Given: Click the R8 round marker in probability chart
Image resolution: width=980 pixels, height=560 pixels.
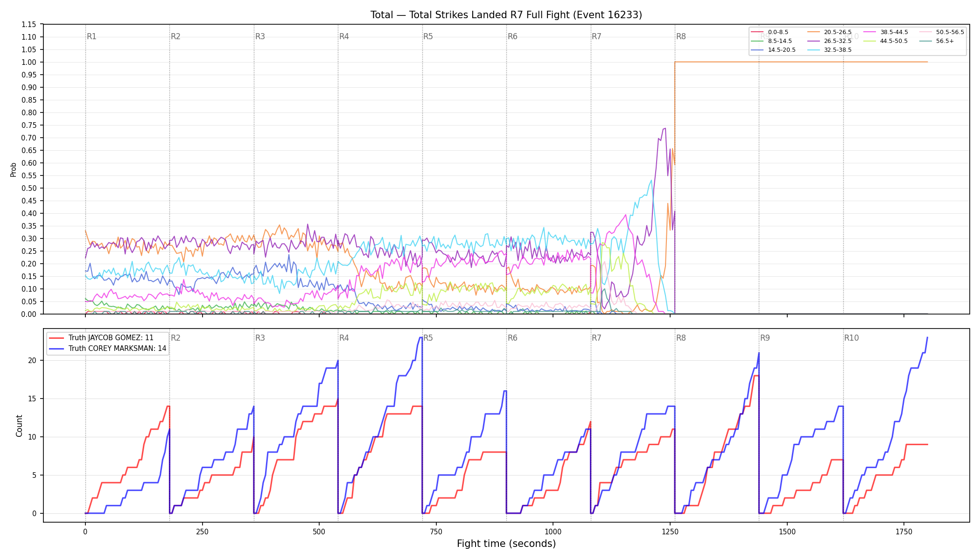Looking at the screenshot, I should coord(681,36).
